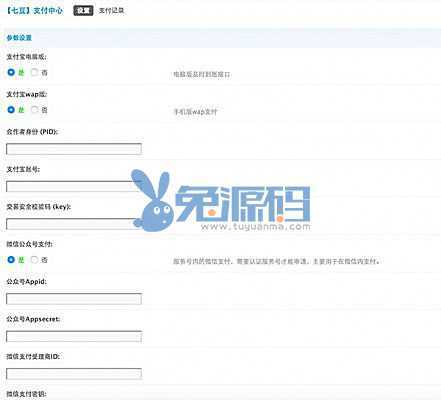This screenshot has width=441, height=400.
Task: Click the 公众号Appid input box
Action: point(74,299)
